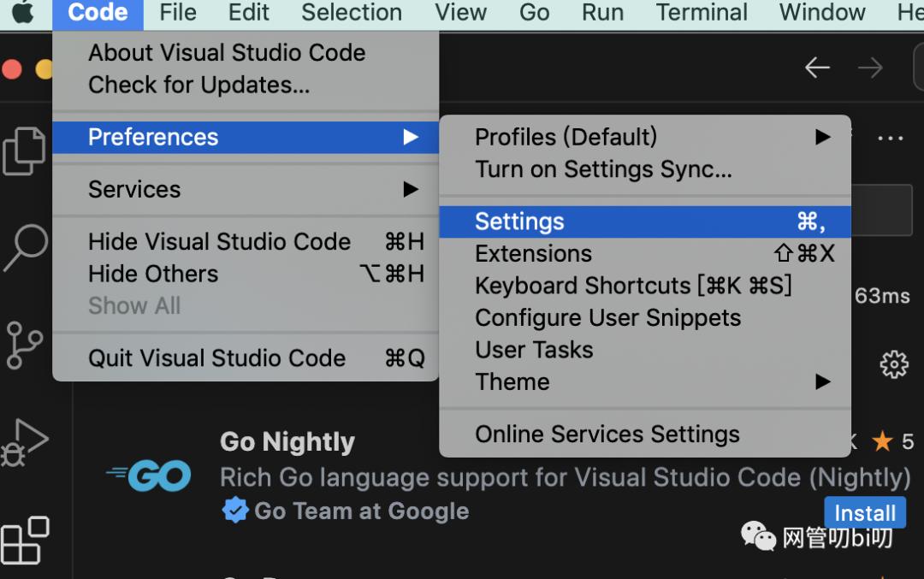Click the more actions ellipsis icon

pos(891,139)
